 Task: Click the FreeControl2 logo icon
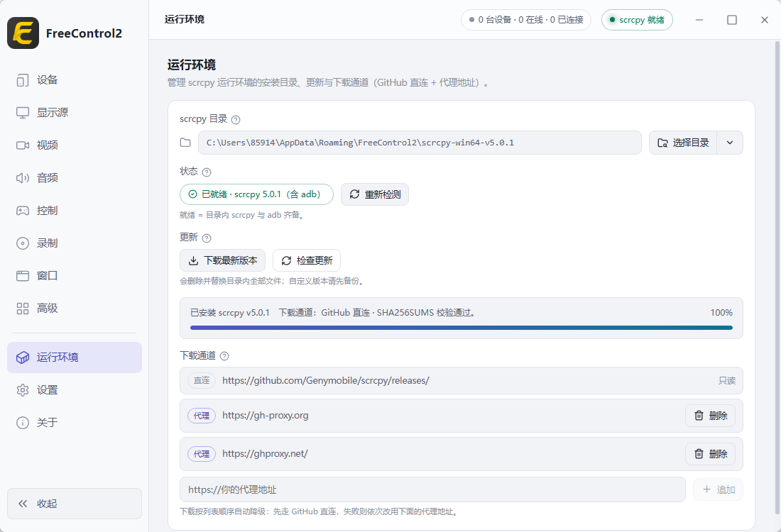tap(23, 33)
